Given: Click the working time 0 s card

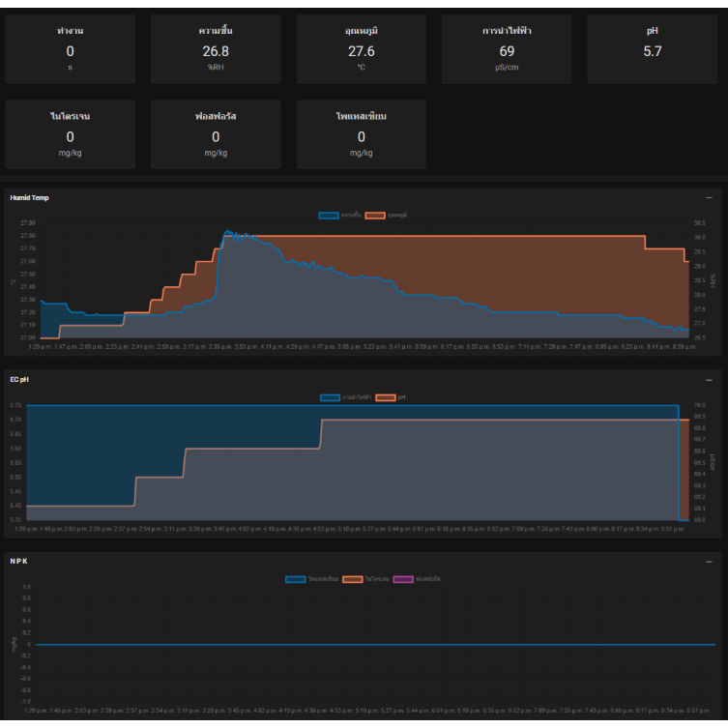Looking at the screenshot, I should (70, 49).
